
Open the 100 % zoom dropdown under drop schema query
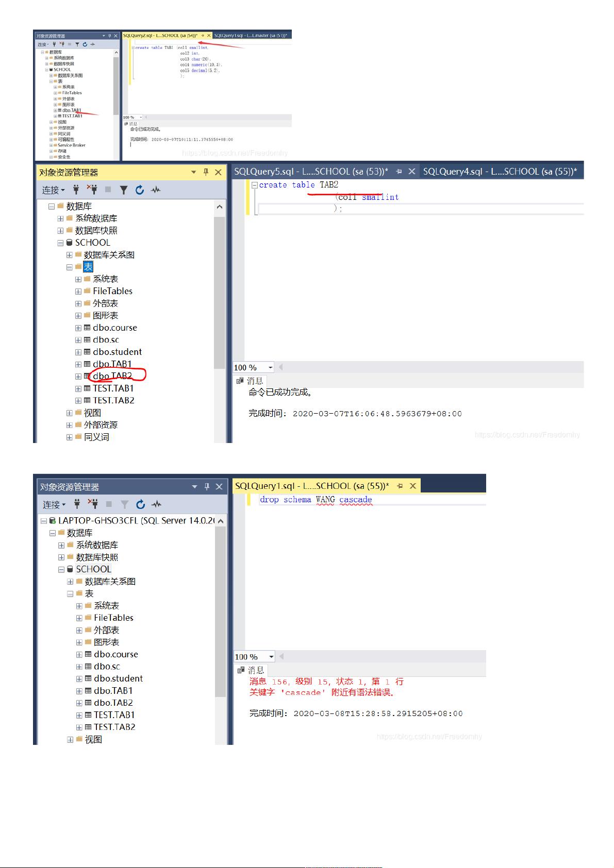point(271,657)
